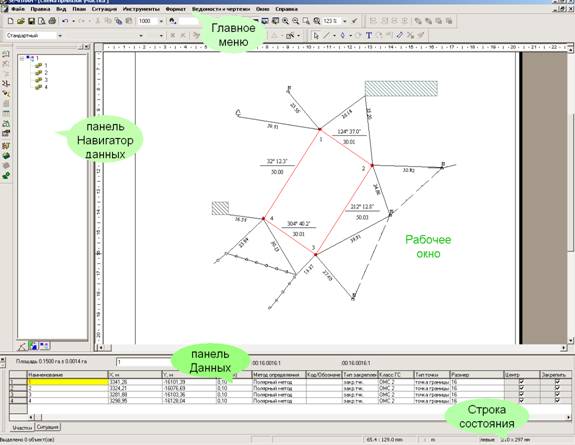Open the zoom percentage dropdown arrow
The height and width of the screenshot is (445, 575).
coord(344,21)
